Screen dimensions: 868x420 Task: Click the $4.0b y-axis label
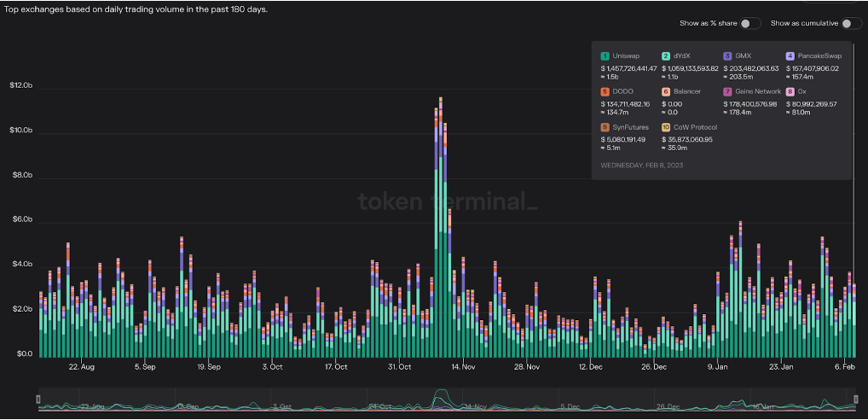[23, 265]
